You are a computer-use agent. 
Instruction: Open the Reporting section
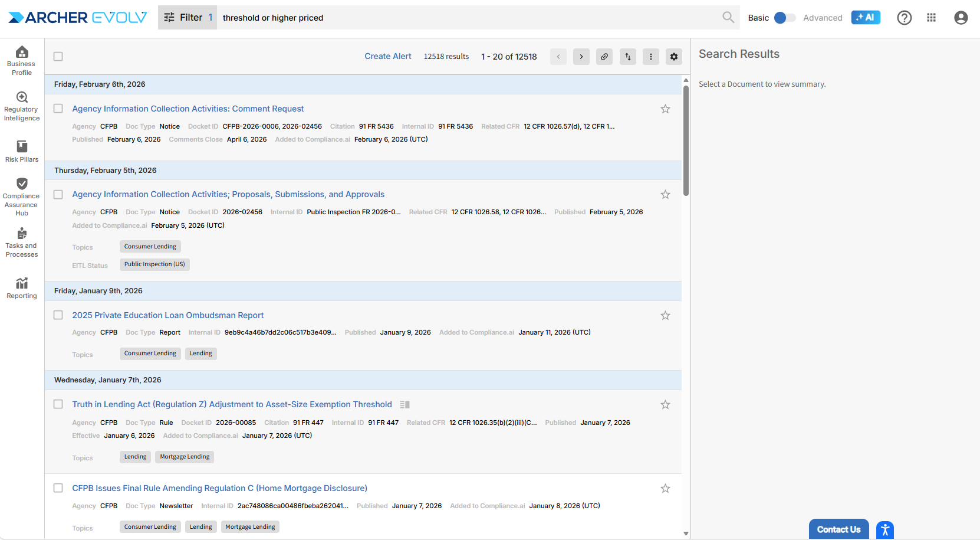[22, 288]
